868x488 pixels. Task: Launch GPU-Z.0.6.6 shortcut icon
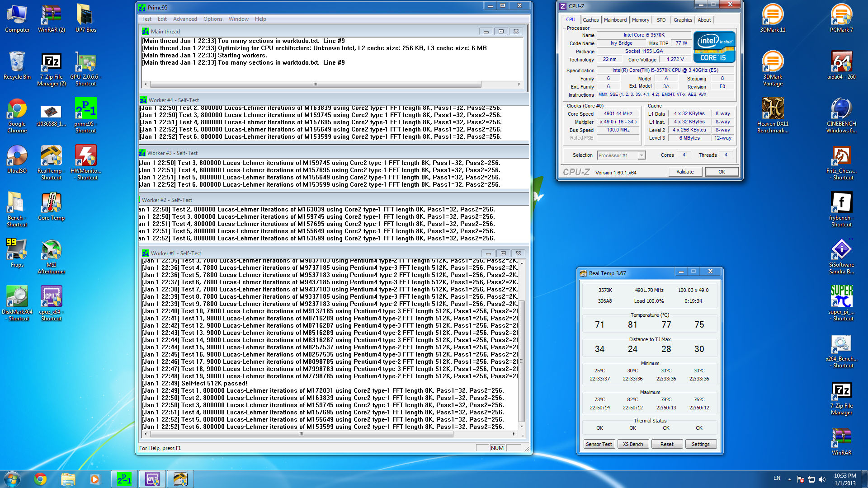coord(85,69)
